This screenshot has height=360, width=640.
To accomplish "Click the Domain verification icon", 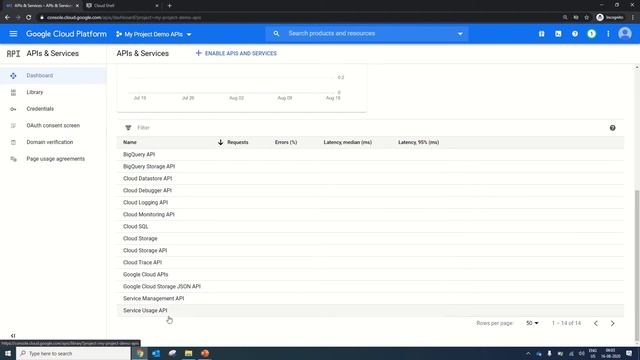I will pyautogui.click(x=13, y=142).
